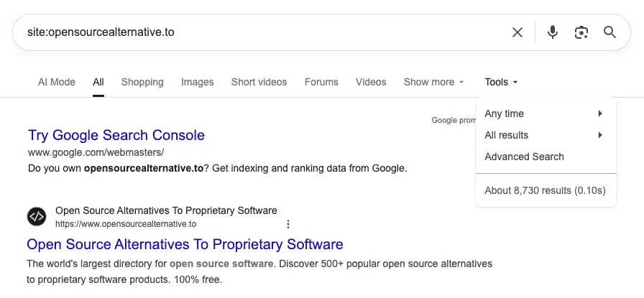Open the Shopping tab

142,82
